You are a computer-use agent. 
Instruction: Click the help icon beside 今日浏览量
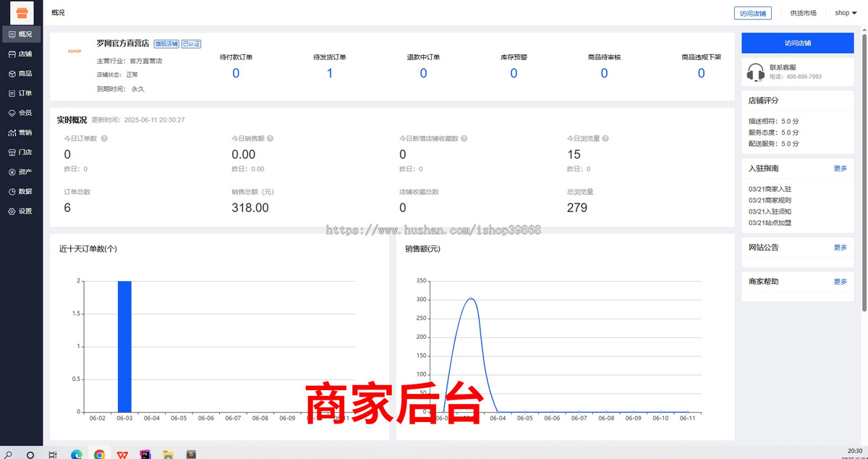coord(605,138)
